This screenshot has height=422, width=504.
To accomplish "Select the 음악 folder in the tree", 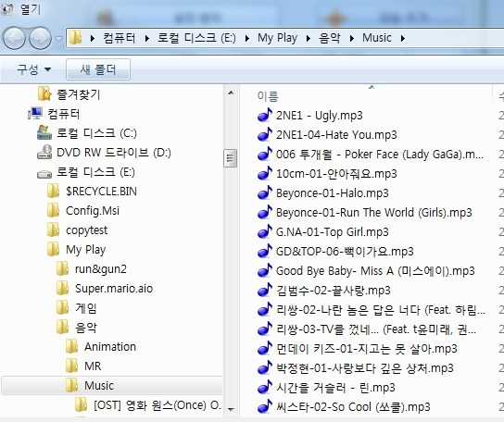I will pyautogui.click(x=86, y=328).
